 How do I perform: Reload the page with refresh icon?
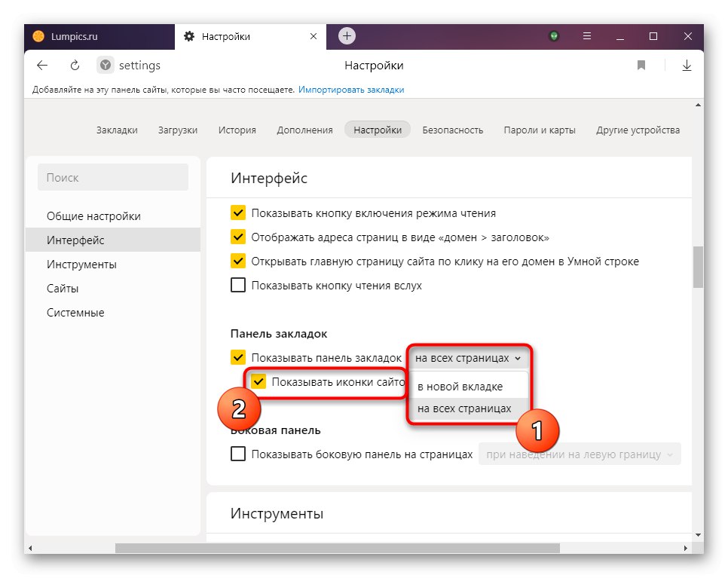tap(75, 66)
